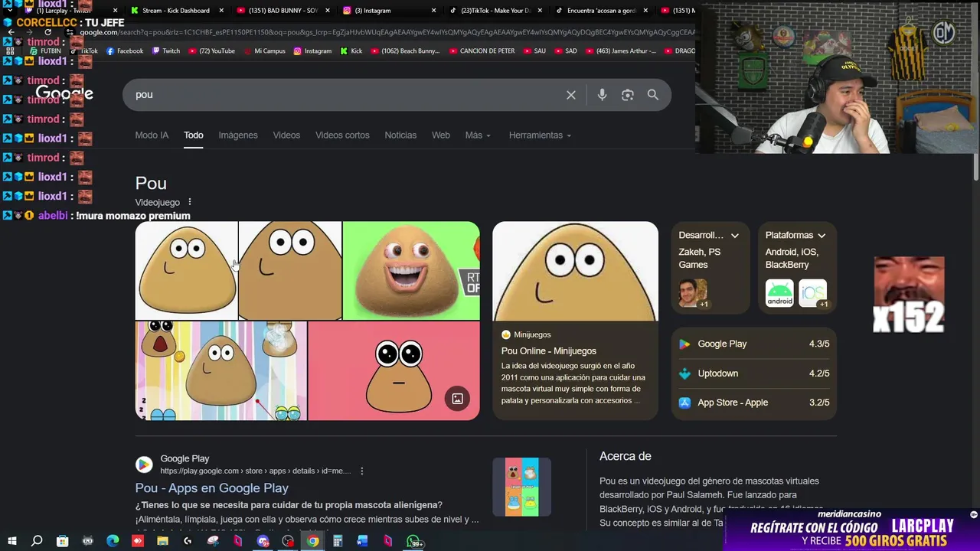
Task: Select the Videos search tab
Action: (286, 135)
